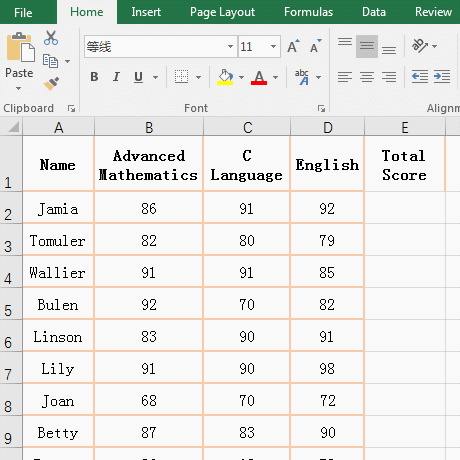Select row 5 header
The height and width of the screenshot is (460, 460).
tap(11, 303)
